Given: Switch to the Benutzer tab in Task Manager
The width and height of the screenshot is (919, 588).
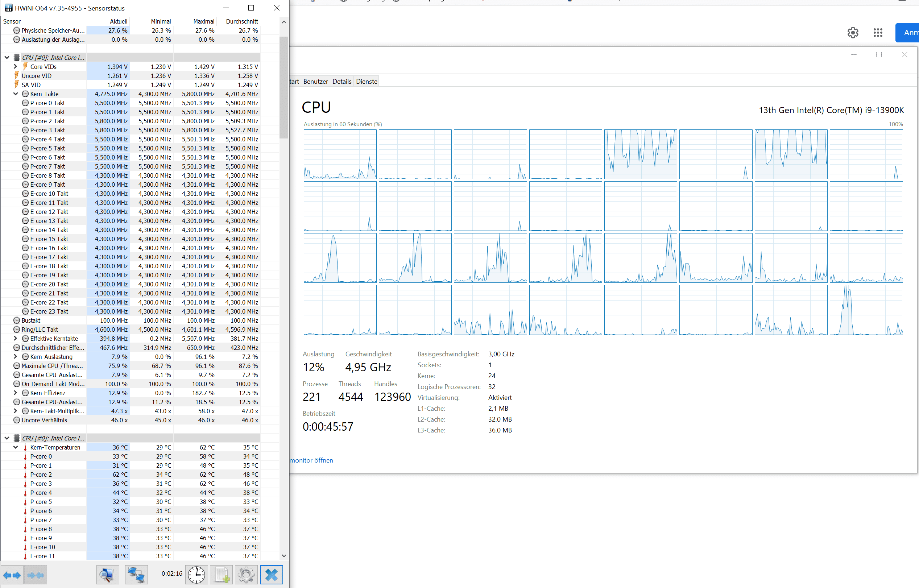Looking at the screenshot, I should point(315,81).
